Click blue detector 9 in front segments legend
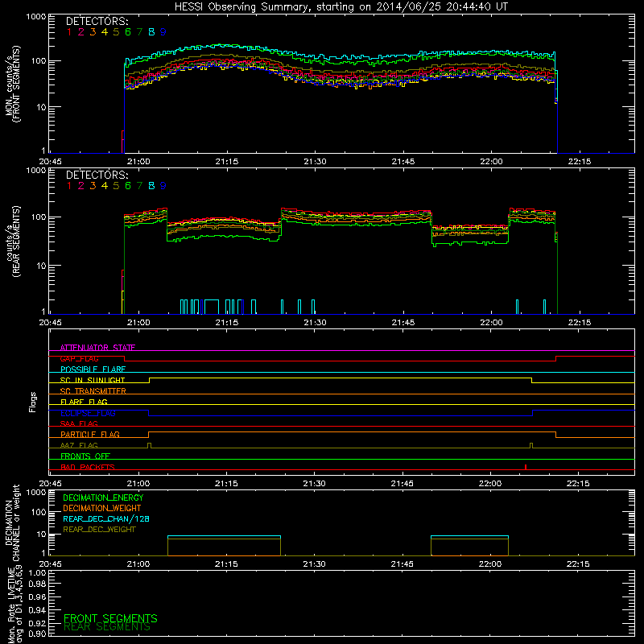Image resolution: width=644 pixels, height=644 pixels. pos(163,31)
